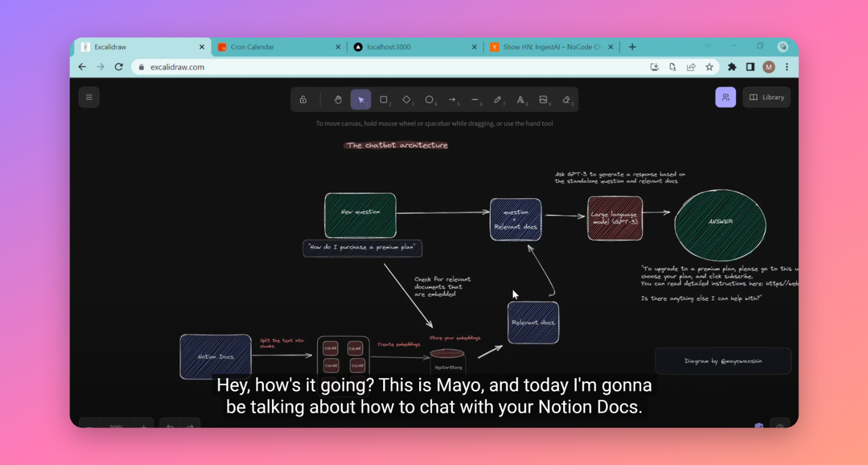The image size is (868, 465).
Task: Select the Ellipse shape tool
Action: click(429, 100)
